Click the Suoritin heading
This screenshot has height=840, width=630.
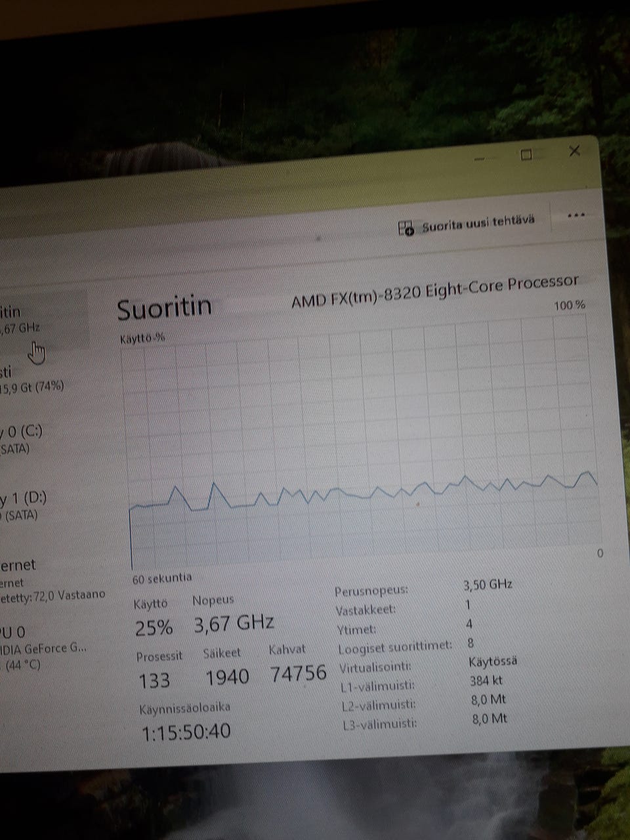pos(165,308)
